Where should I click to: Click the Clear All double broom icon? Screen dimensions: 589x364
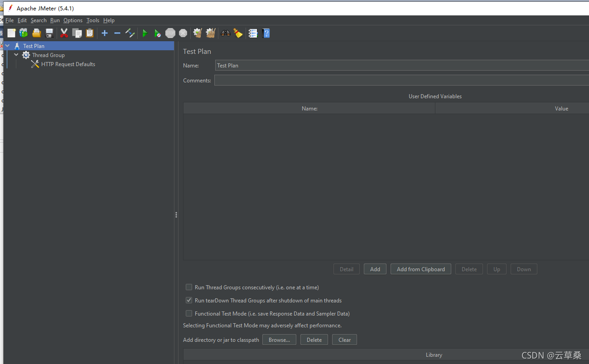pos(210,33)
